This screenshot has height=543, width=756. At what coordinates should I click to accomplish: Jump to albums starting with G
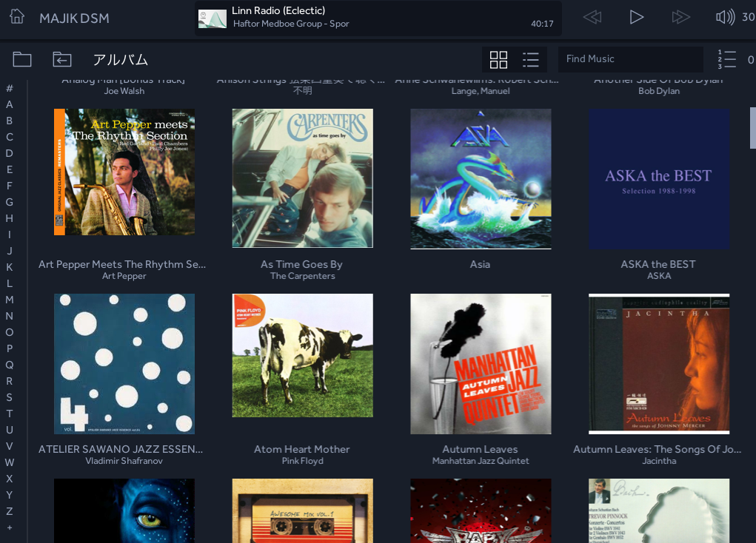10,202
